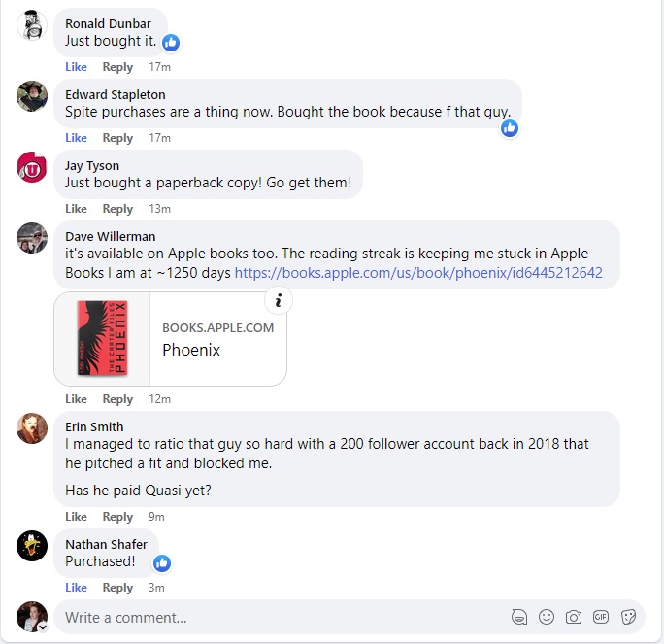This screenshot has height=644, width=664.
Task: Open the GIF picker in comment box
Action: point(601,617)
